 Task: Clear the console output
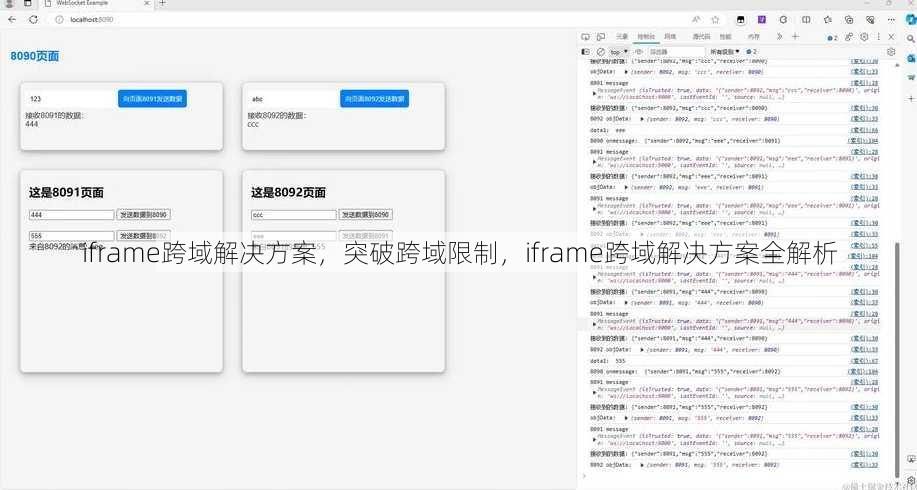click(x=600, y=51)
